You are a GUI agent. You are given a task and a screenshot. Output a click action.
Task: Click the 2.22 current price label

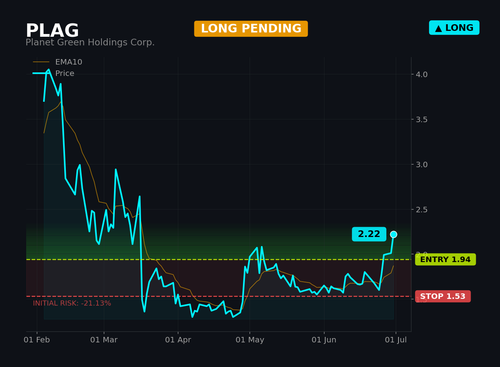click(x=369, y=234)
